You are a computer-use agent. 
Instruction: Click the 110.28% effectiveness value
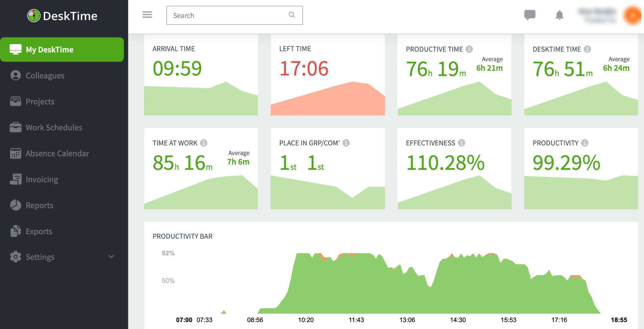(x=445, y=163)
